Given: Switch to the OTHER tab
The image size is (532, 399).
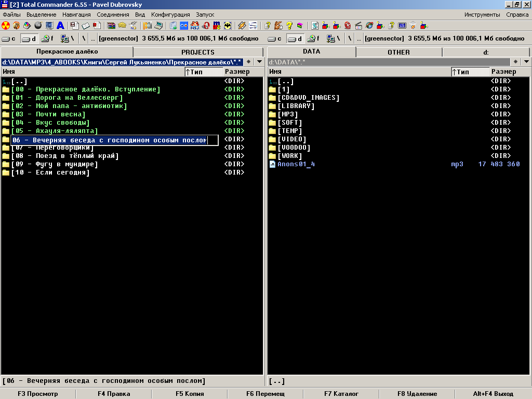Looking at the screenshot, I should pyautogui.click(x=398, y=52).
